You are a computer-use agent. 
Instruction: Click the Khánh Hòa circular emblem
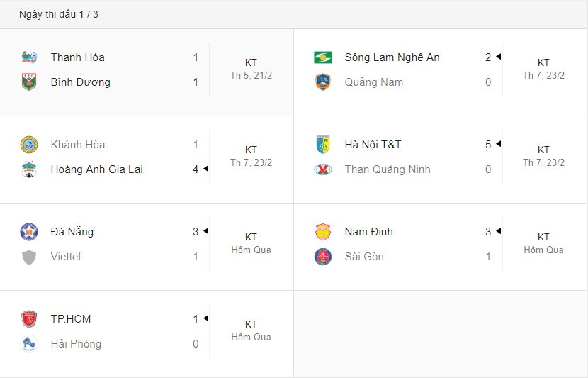pyautogui.click(x=29, y=145)
